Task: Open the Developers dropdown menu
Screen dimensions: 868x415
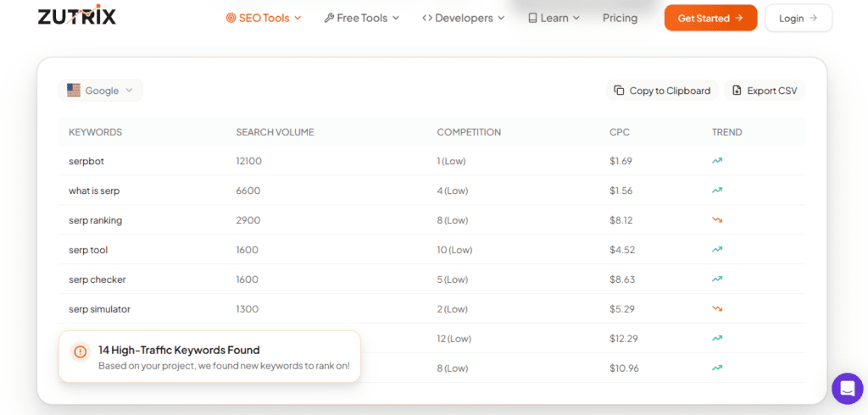Action: [x=464, y=18]
